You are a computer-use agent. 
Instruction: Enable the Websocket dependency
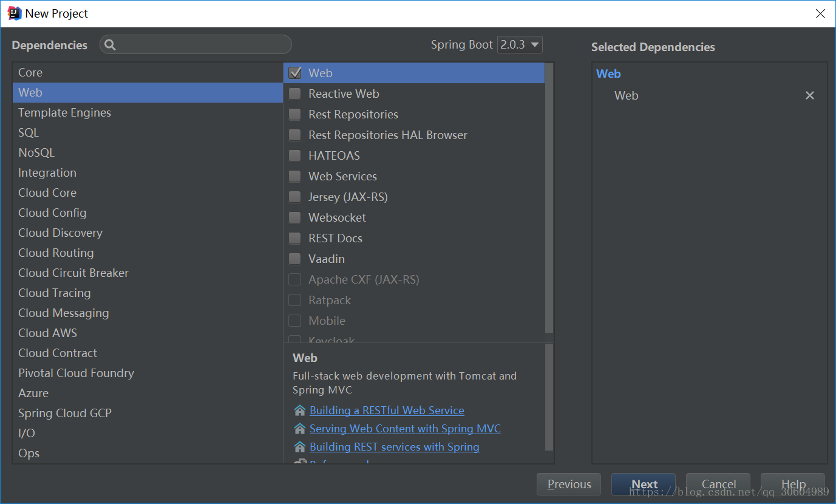click(294, 217)
